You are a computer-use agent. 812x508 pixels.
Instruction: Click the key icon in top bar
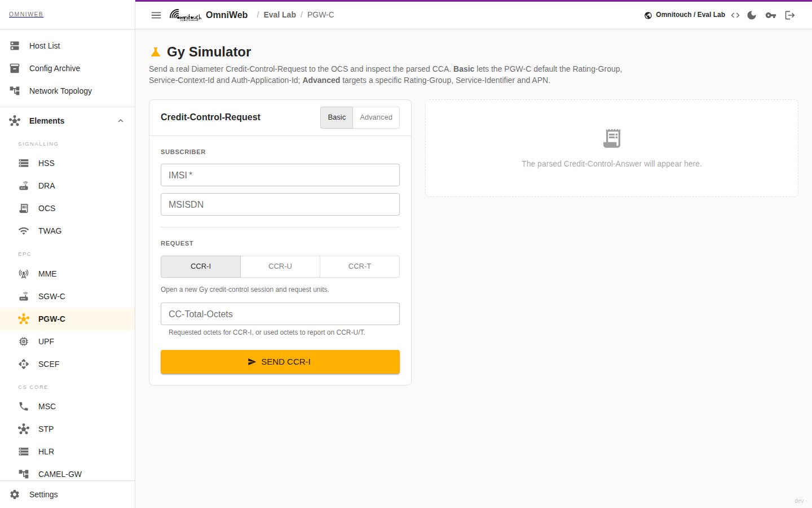(771, 15)
